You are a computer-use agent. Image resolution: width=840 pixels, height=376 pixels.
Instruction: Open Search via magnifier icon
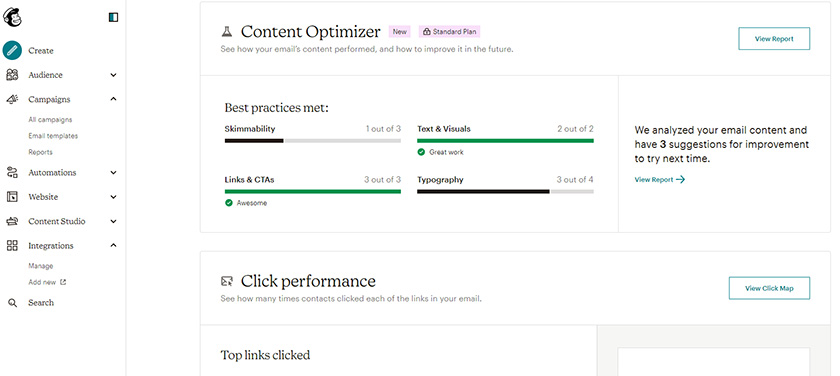12,303
